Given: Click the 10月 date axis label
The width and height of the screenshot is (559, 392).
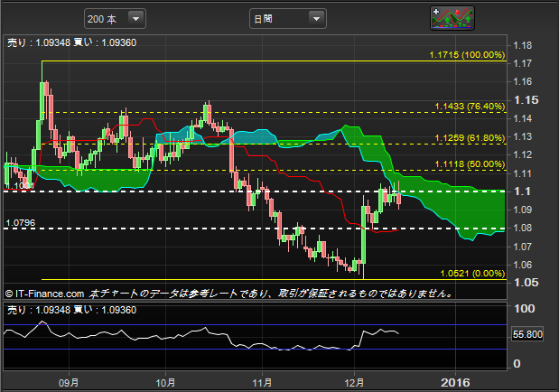Looking at the screenshot, I should [x=165, y=383].
